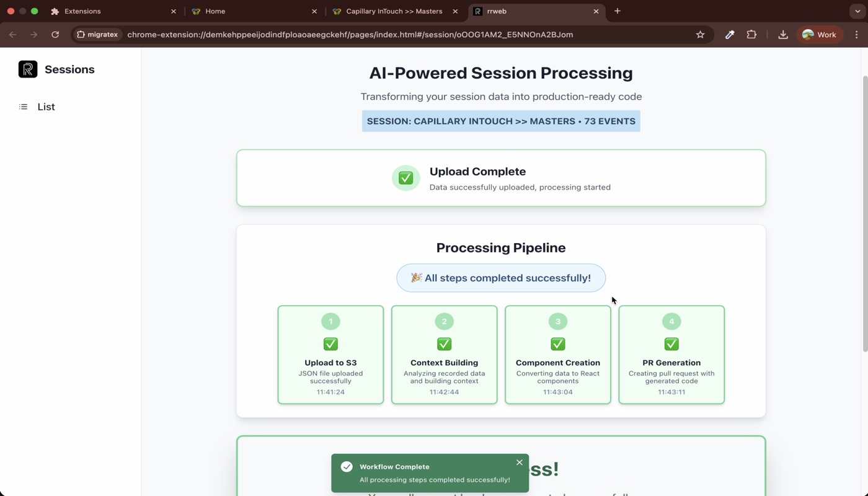This screenshot has height=496, width=868.
Task: Reload the current page
Action: click(x=55, y=35)
